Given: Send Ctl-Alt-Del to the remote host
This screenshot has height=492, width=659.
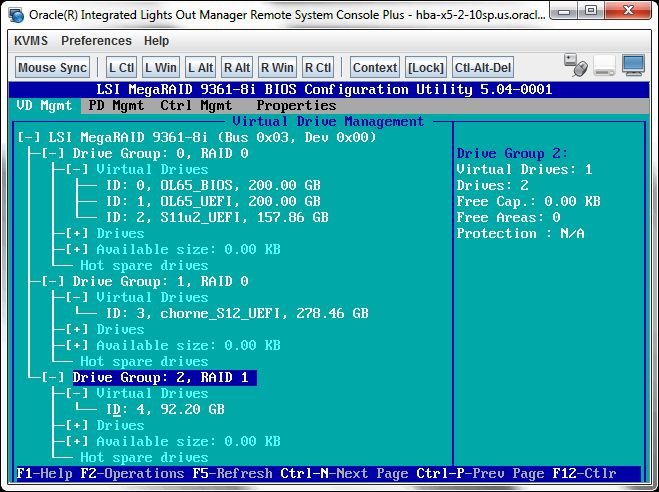Looking at the screenshot, I should tap(483, 68).
